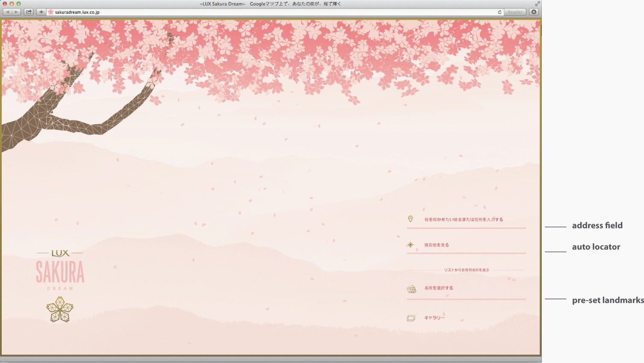644x363 pixels.
Task: Click the crosshair current-location icon
Action: click(411, 245)
